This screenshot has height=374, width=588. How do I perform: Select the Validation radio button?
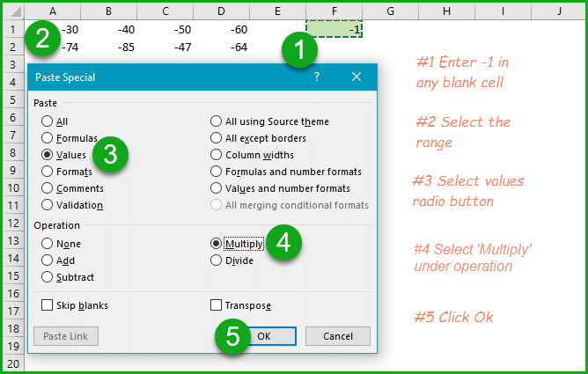pyautogui.click(x=47, y=205)
